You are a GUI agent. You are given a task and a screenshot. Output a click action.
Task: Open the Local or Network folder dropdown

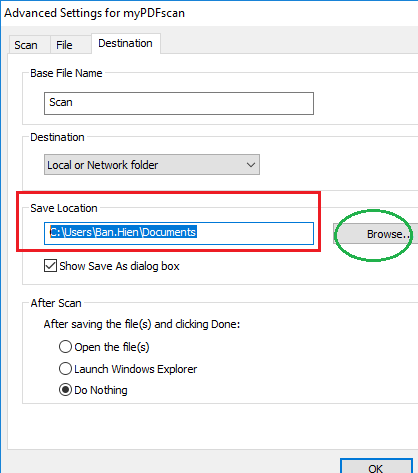[x=152, y=165]
